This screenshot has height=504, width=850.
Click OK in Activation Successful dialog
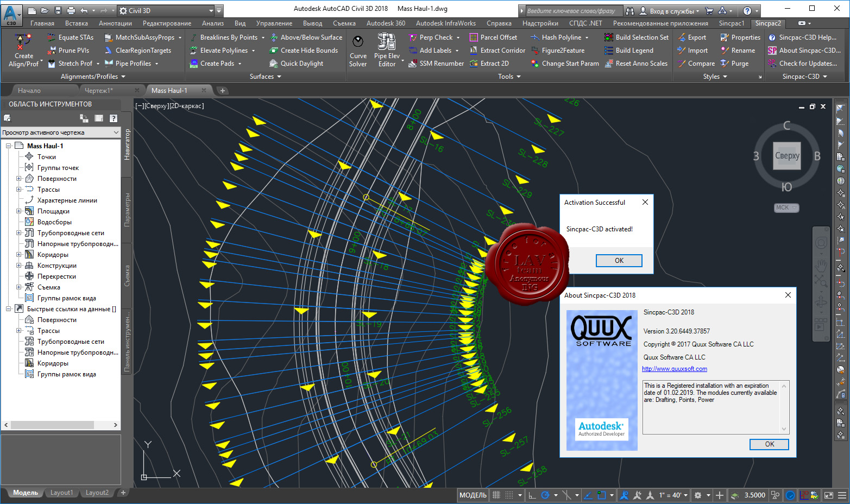point(619,261)
